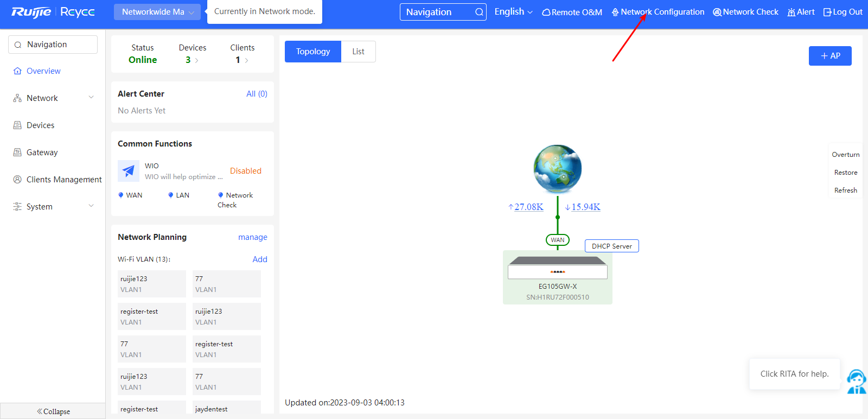Switch to the List tab
The height and width of the screenshot is (419, 868).
(x=358, y=52)
